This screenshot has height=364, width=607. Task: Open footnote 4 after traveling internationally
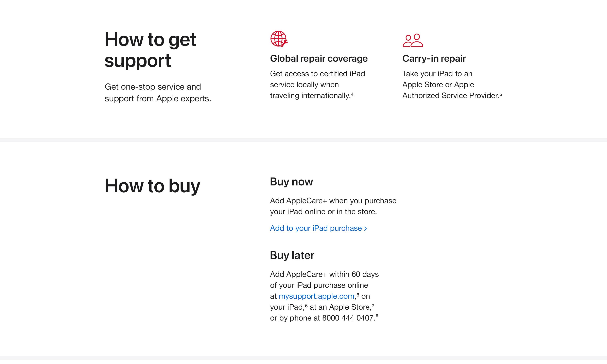[x=352, y=94]
